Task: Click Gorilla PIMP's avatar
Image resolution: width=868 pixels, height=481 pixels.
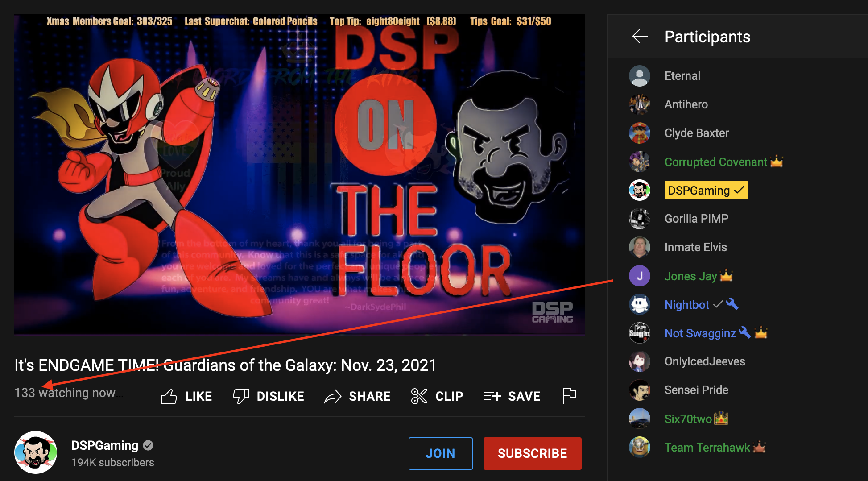Action: tap(640, 219)
